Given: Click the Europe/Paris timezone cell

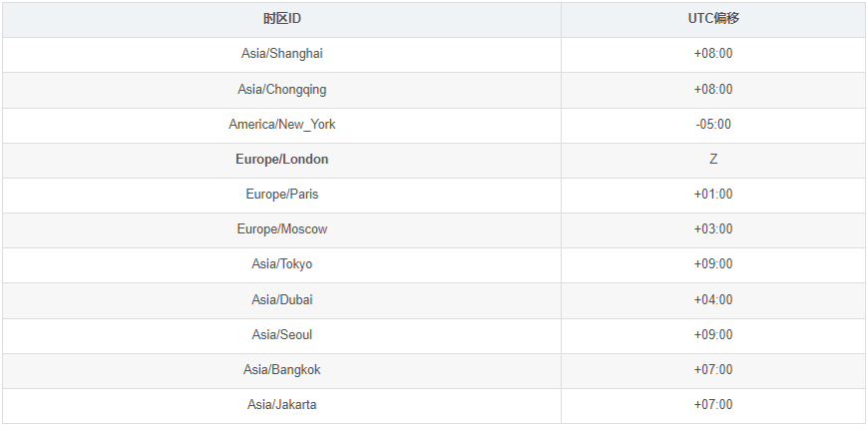Looking at the screenshot, I should point(282,195).
